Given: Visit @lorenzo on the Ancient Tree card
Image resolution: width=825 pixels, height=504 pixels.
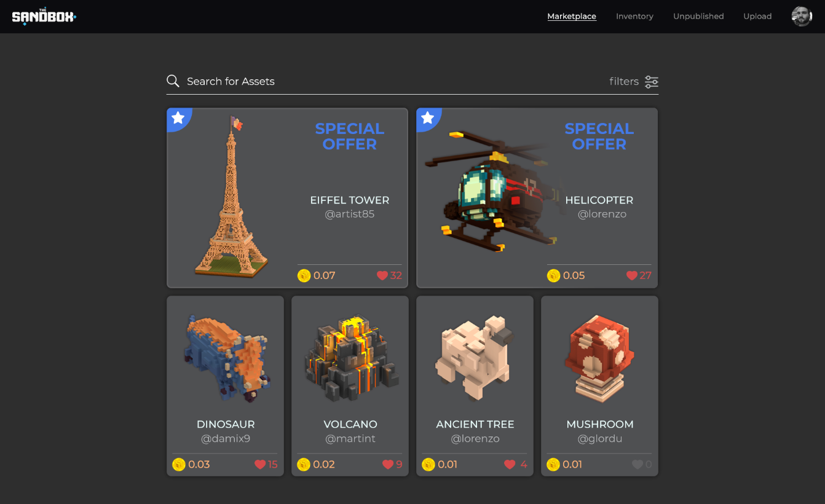Looking at the screenshot, I should click(x=475, y=439).
